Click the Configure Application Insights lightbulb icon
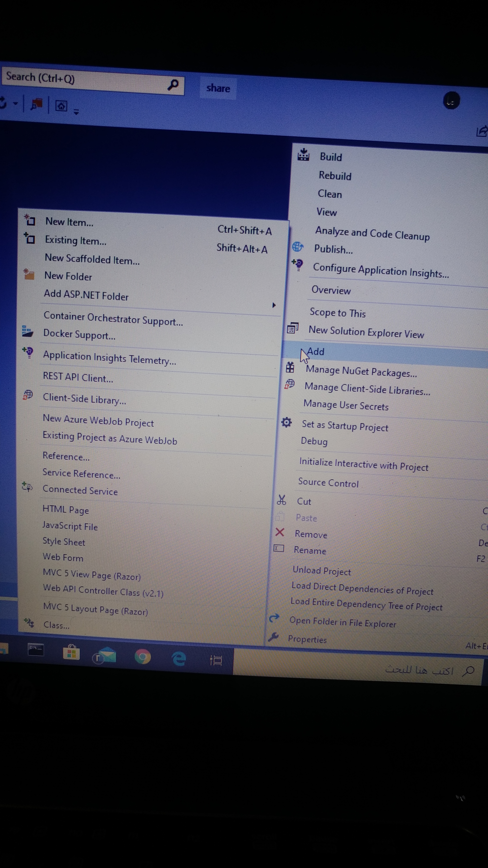488x868 pixels. (298, 265)
